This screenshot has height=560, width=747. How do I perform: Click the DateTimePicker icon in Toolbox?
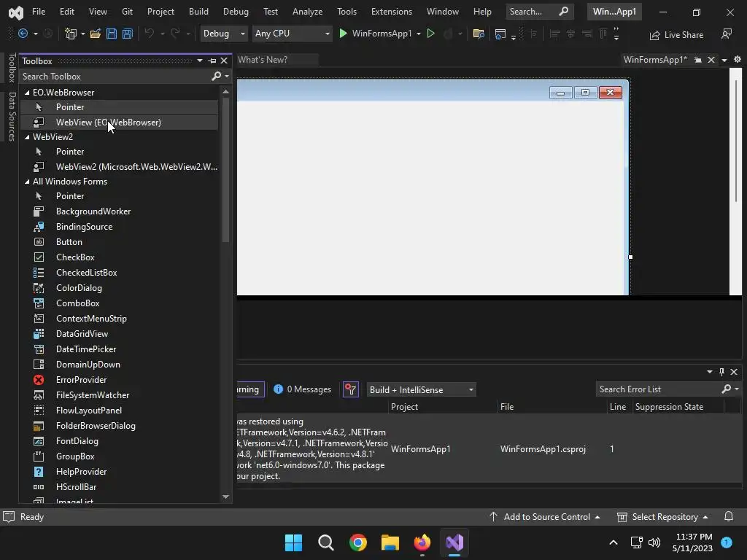pos(39,349)
